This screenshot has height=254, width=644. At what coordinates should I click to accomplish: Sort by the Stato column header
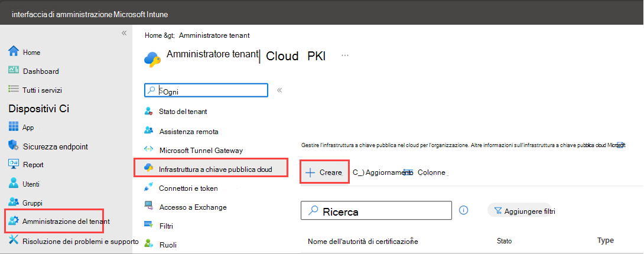click(504, 241)
